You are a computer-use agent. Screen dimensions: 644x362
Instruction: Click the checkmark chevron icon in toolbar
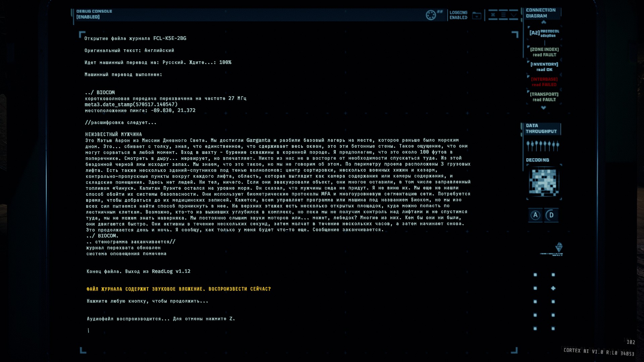tap(514, 15)
